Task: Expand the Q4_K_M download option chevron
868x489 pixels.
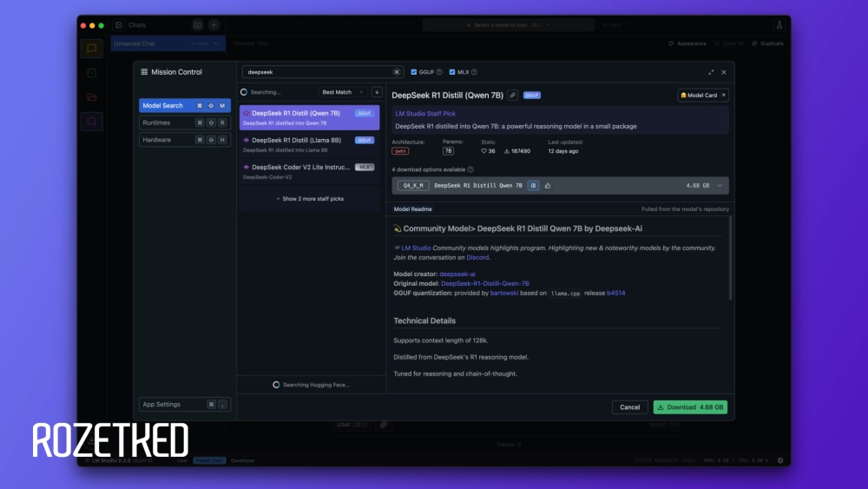Action: tap(719, 185)
